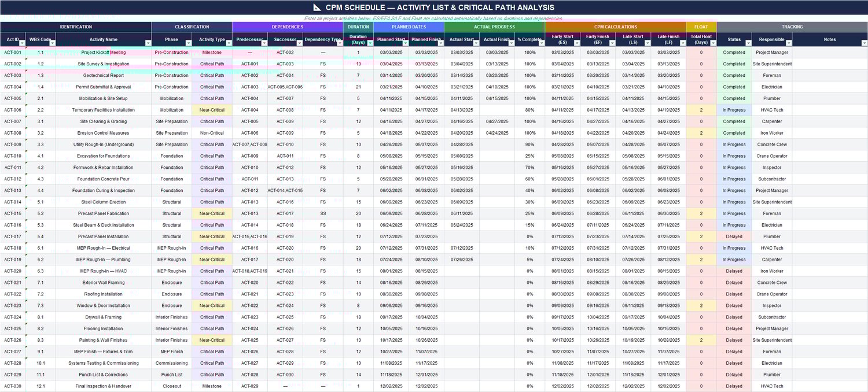868x392 pixels.
Task: Select the FLOAT group header
Action: click(701, 27)
